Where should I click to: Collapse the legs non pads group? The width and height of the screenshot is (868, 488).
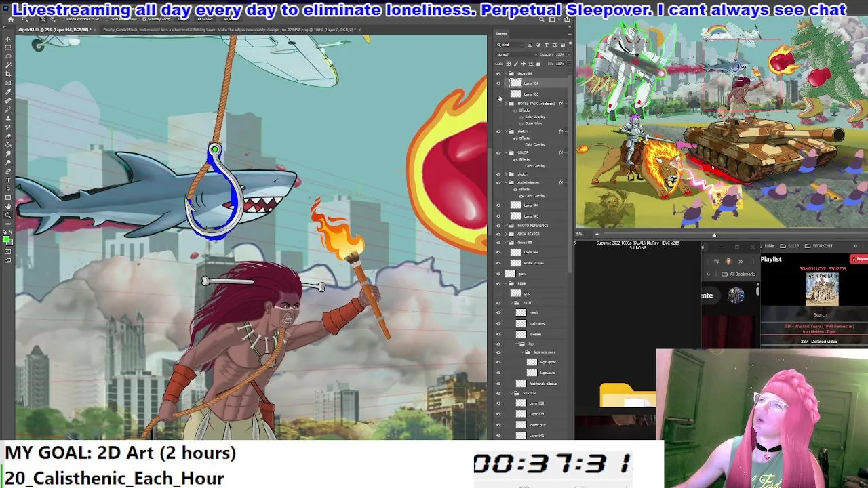click(x=522, y=352)
